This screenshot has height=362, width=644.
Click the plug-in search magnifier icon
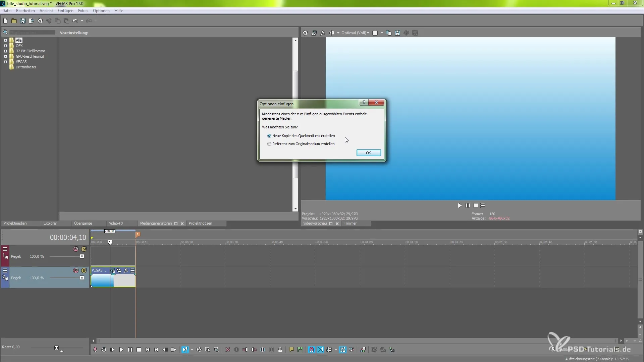pyautogui.click(x=5, y=33)
